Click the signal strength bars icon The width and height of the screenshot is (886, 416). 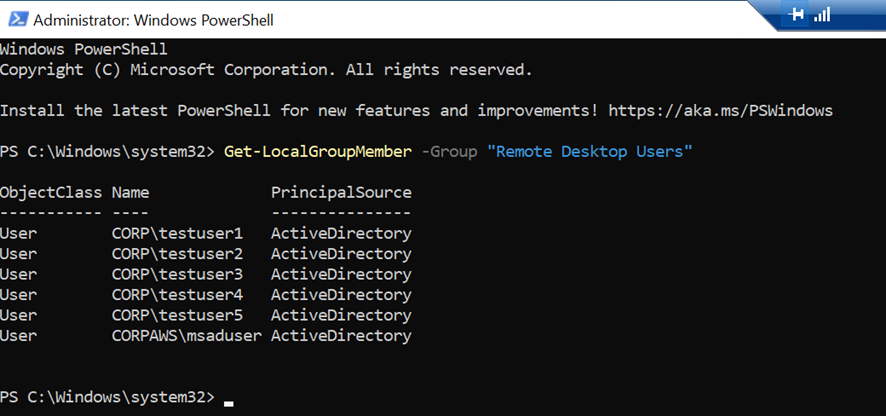(x=822, y=15)
